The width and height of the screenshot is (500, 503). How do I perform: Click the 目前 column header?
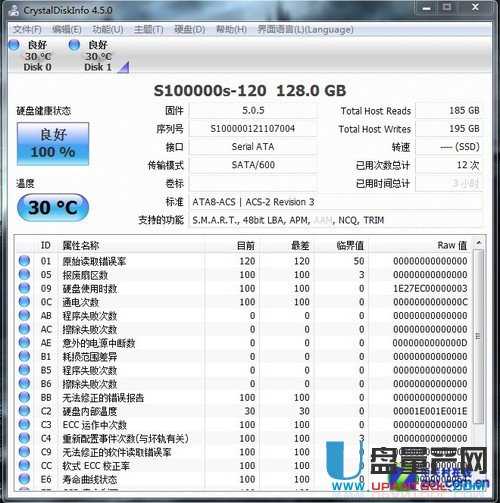232,245
